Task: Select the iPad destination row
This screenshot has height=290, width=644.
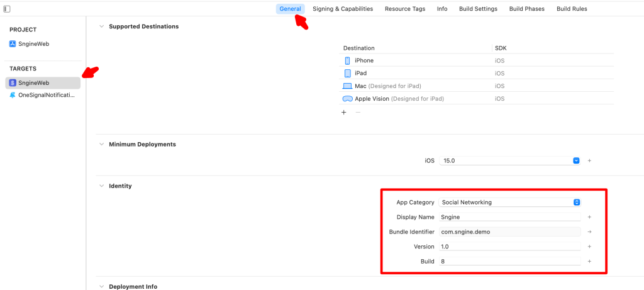Action: (x=477, y=74)
